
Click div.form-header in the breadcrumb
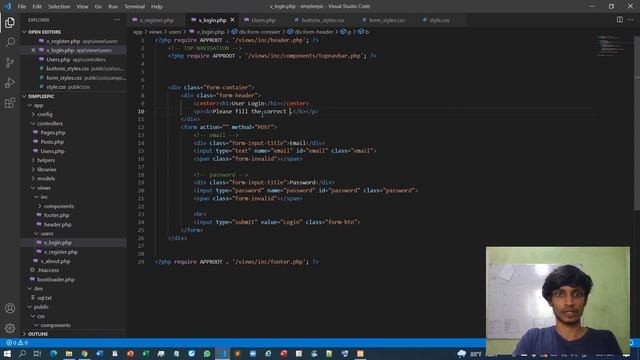click(x=311, y=32)
